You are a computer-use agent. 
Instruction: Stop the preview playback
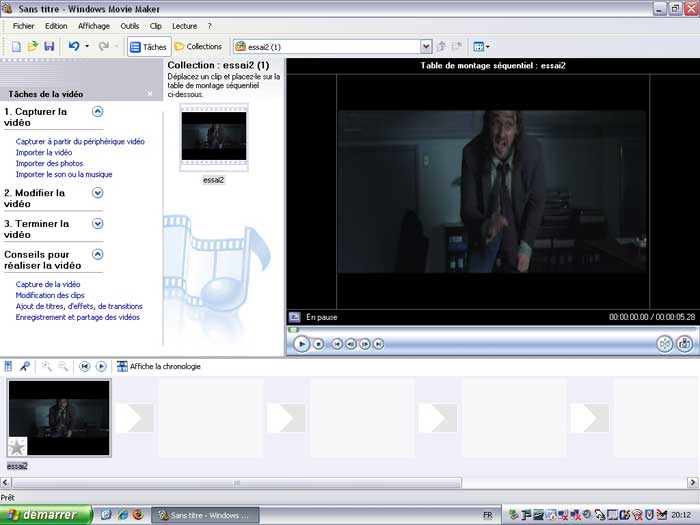[318, 344]
